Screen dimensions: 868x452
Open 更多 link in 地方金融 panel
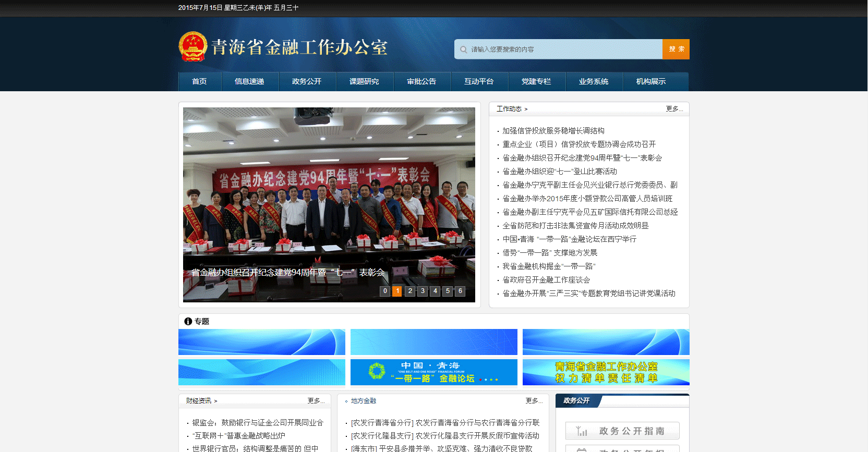coord(534,401)
